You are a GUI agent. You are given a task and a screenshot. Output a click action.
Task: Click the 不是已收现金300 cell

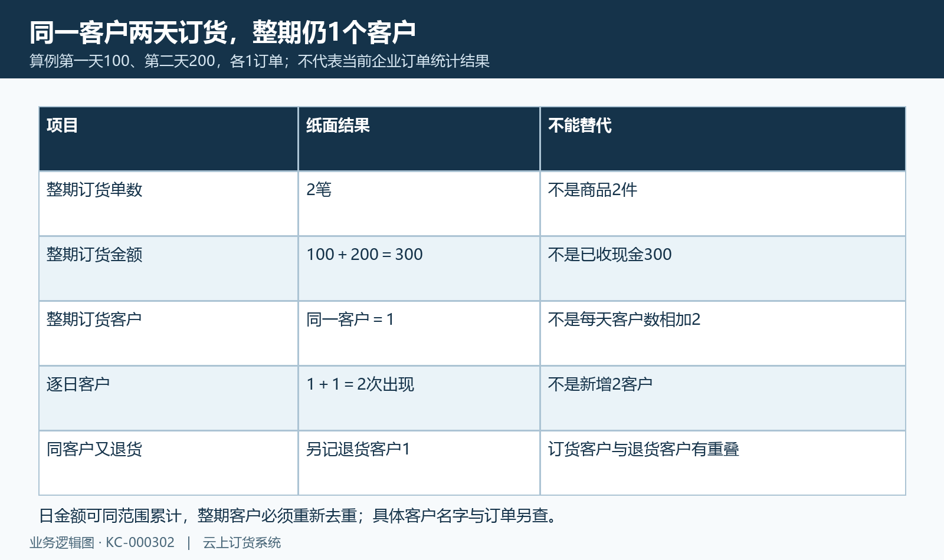[x=723, y=269]
